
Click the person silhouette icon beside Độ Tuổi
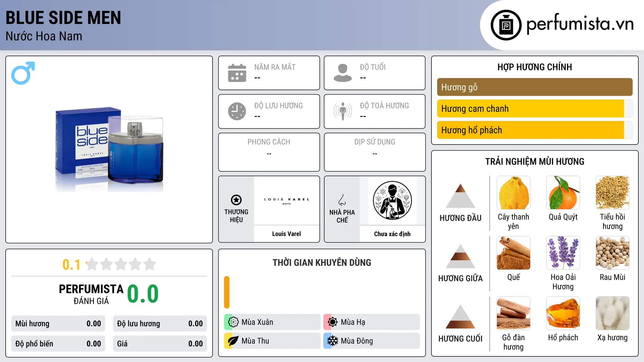pos(343,73)
